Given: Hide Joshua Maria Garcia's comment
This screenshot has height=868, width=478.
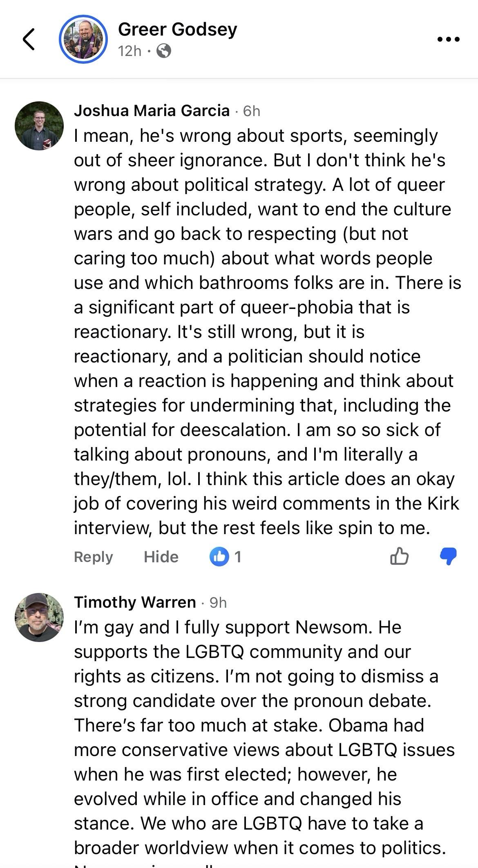Looking at the screenshot, I should tap(161, 557).
